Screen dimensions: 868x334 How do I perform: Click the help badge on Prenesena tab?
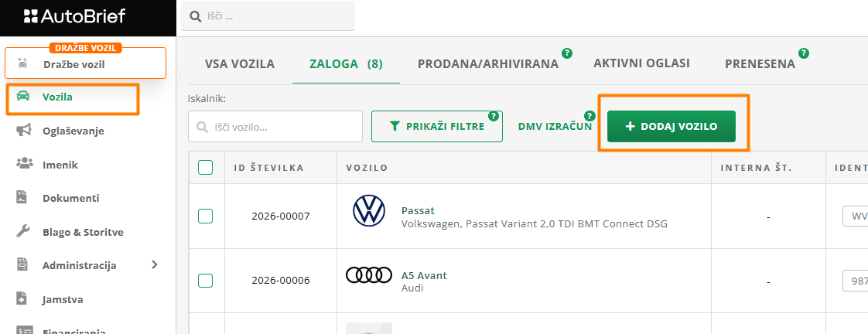[804, 53]
